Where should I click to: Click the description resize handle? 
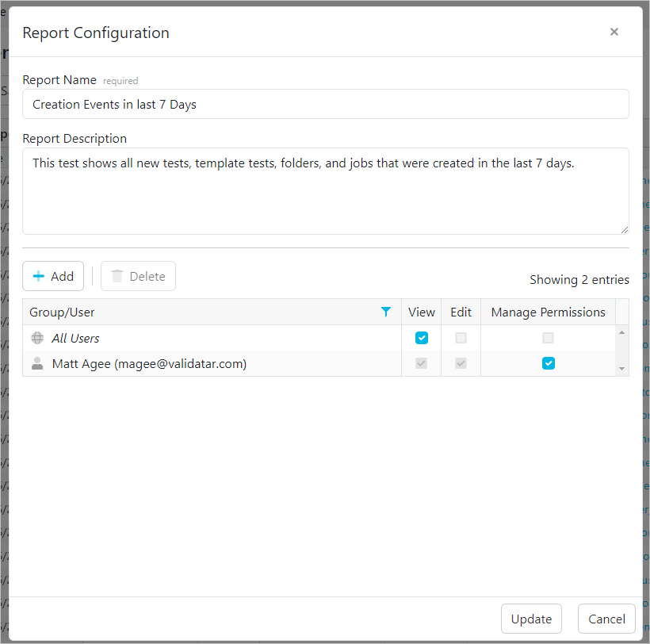pos(625,230)
